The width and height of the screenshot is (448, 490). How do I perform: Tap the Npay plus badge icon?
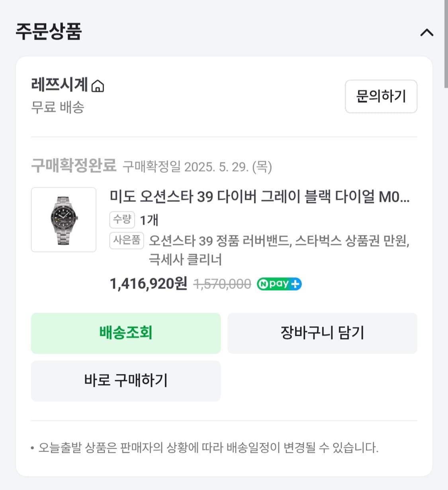tap(279, 284)
